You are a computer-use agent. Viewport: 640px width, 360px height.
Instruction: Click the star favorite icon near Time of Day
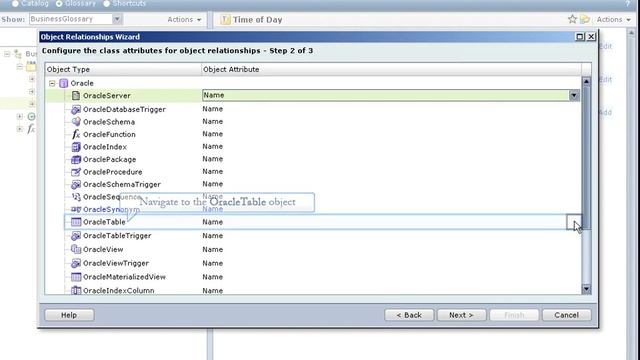(x=572, y=19)
